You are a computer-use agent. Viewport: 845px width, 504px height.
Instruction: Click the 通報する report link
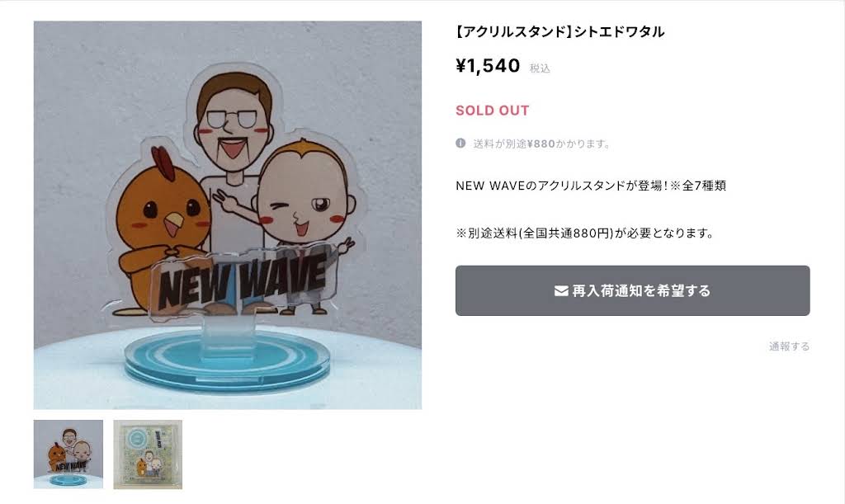click(789, 346)
